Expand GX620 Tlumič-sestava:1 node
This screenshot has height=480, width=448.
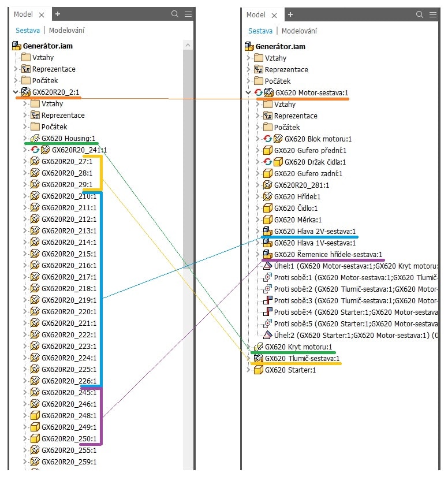click(x=248, y=358)
